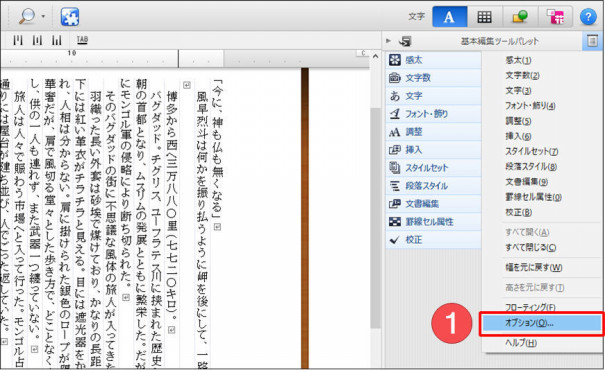Open the zoom dropdown arrow
Screen dimensions: 605x370
pos(43,17)
